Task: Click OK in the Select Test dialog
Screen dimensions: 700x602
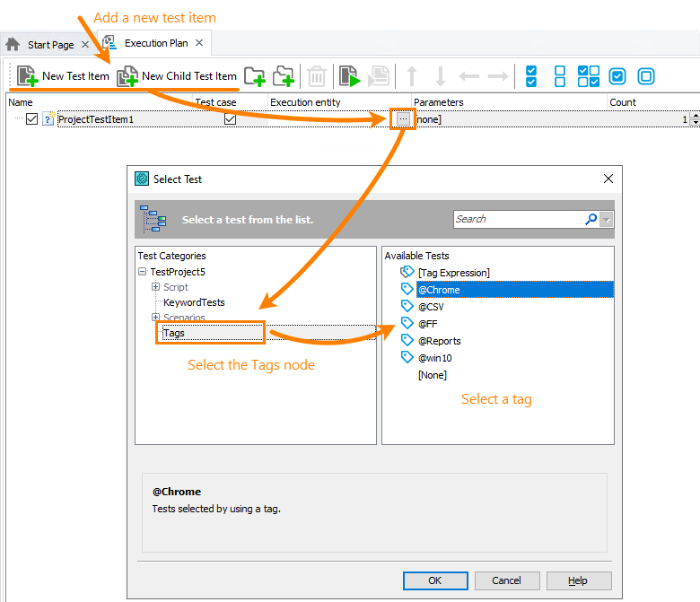Action: pos(435,580)
